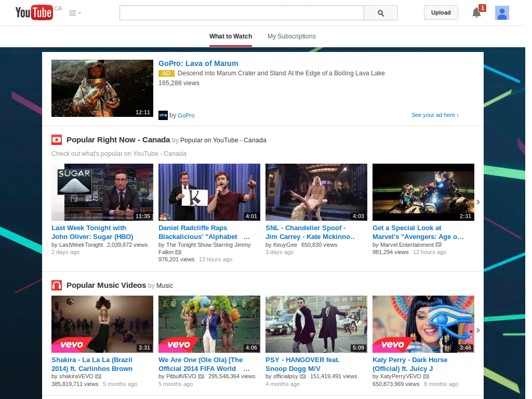Click the Popular Music Videos headphones icon
This screenshot has height=399, width=532.
[57, 285]
